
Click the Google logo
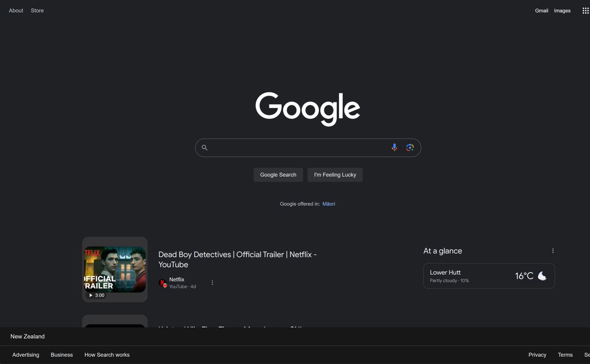click(308, 109)
